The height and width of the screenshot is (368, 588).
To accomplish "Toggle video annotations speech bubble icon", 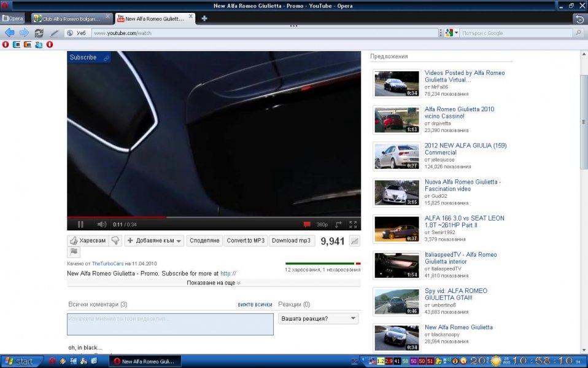I will pos(307,225).
